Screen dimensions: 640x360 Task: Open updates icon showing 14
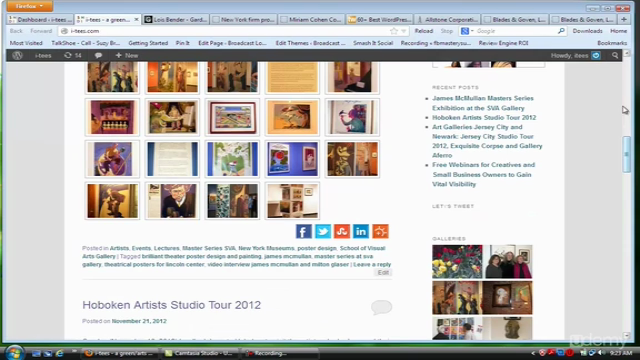coord(73,56)
